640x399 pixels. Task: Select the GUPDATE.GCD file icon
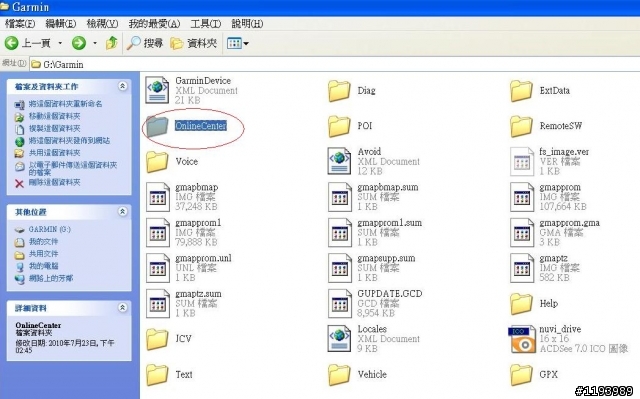point(340,304)
